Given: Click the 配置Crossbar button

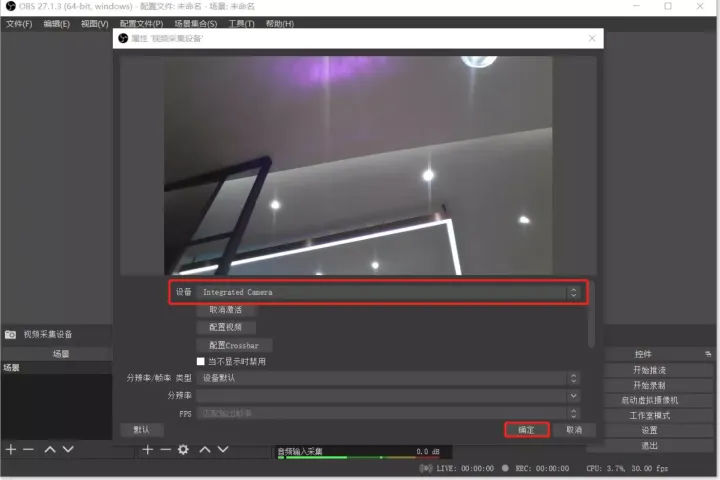Looking at the screenshot, I should [234, 345].
